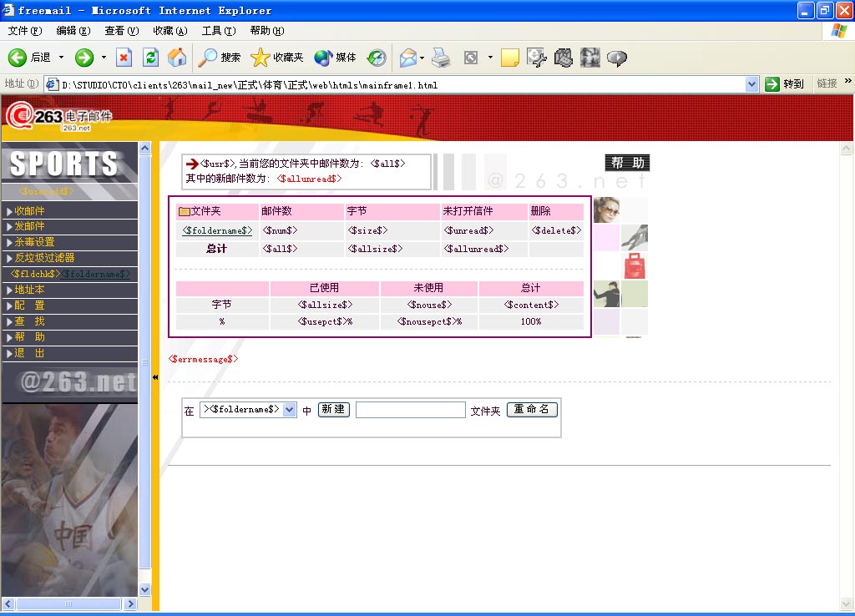Open the 帮助(H) menu
The image size is (855, 616).
267,31
